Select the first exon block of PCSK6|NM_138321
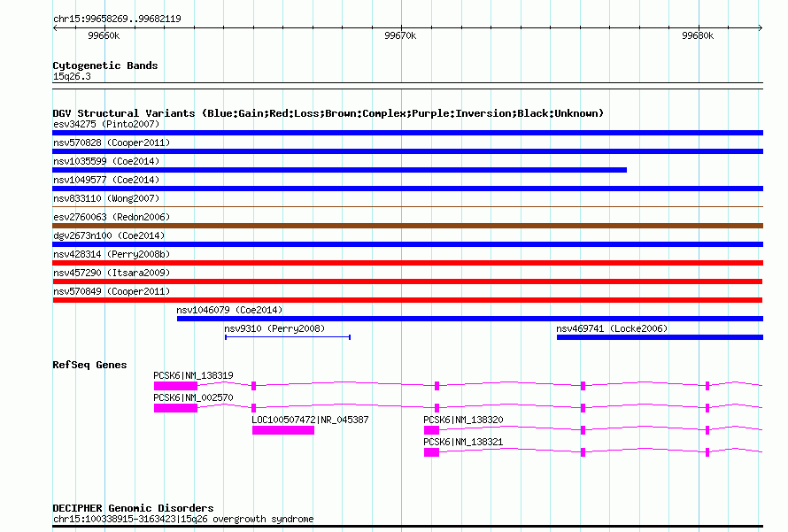Screen dimensions: 788x532 click(x=431, y=452)
